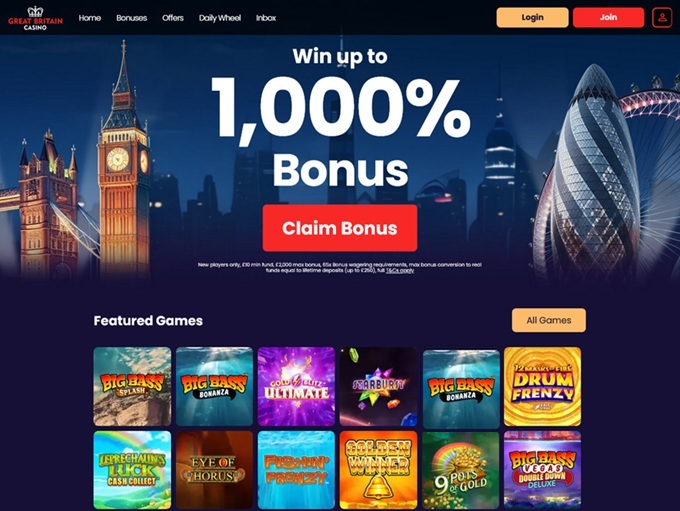Select the Drum Frenzy game tile
680x511 pixels.
tap(543, 386)
